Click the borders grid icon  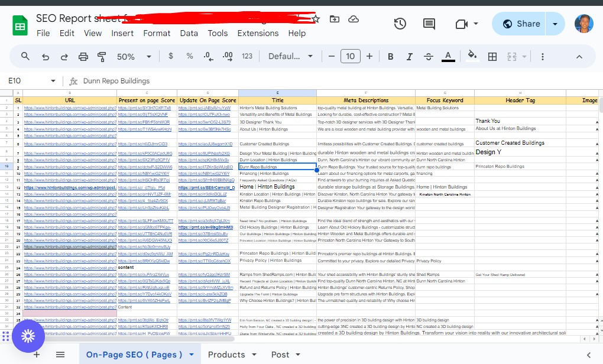(491, 56)
